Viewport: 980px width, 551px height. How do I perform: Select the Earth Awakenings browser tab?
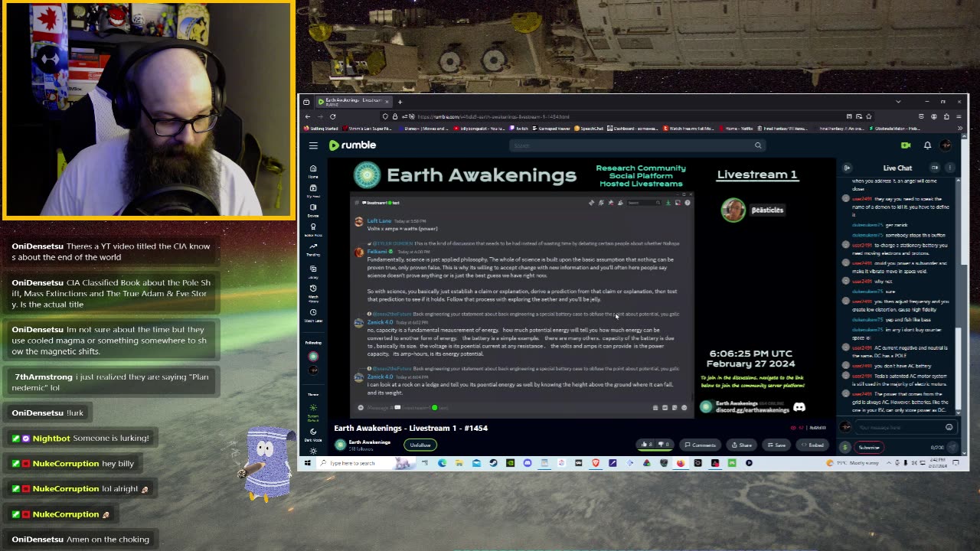coord(353,101)
